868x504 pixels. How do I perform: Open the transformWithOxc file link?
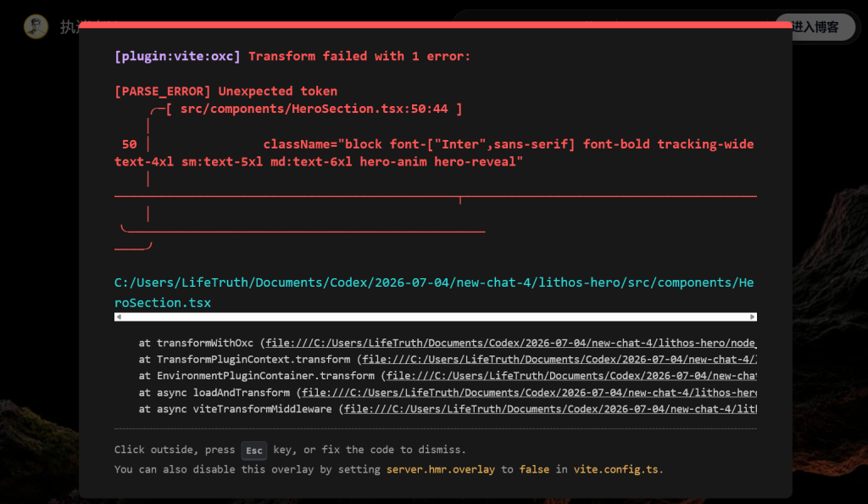tap(510, 343)
